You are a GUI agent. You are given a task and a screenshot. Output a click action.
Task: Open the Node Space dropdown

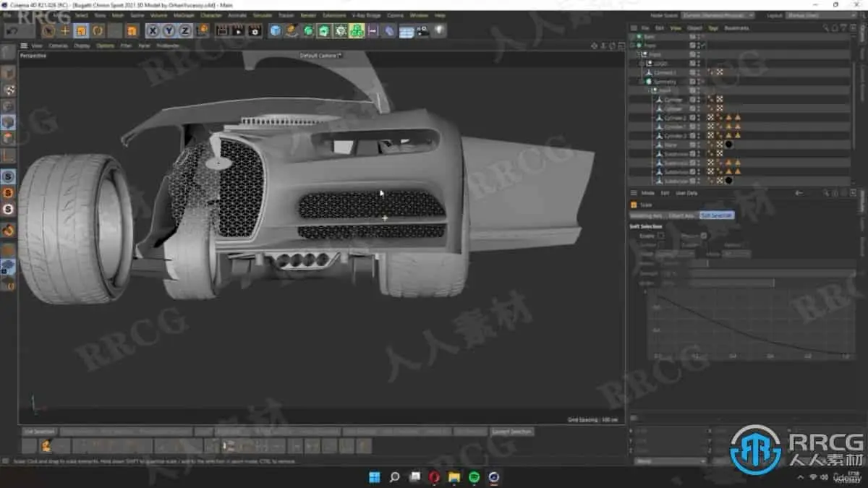click(718, 15)
